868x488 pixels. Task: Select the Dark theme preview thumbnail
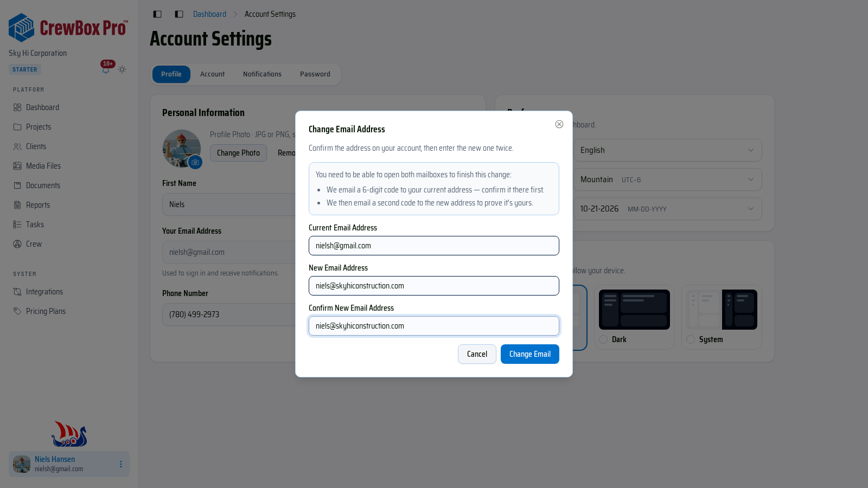634,310
